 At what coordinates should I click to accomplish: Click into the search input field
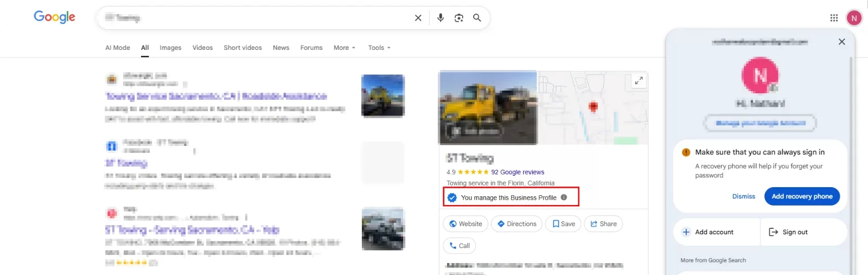[x=255, y=18]
